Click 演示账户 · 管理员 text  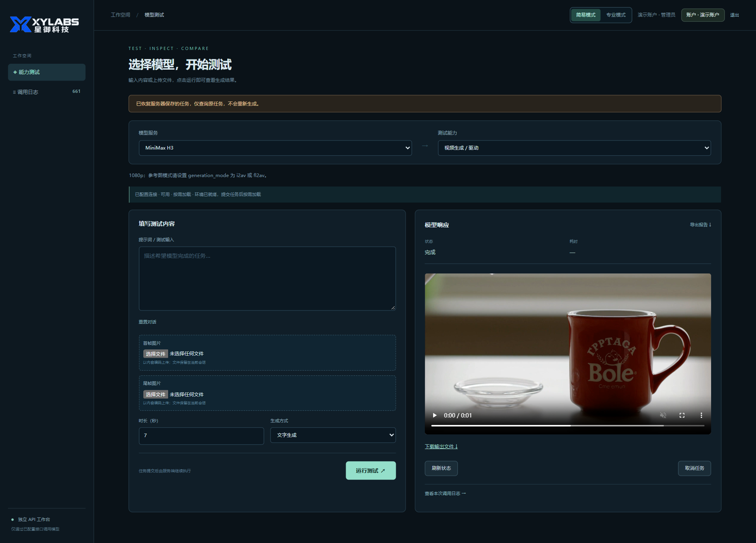pos(656,15)
